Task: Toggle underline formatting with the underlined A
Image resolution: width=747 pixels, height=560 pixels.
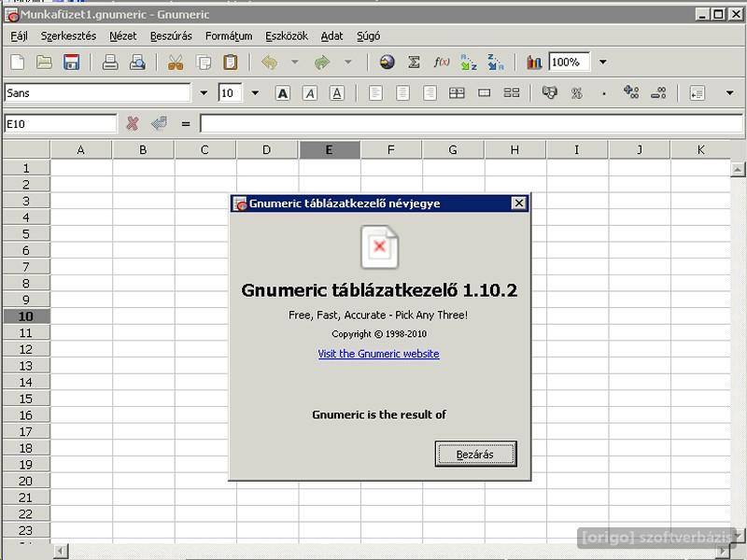Action: coord(337,93)
